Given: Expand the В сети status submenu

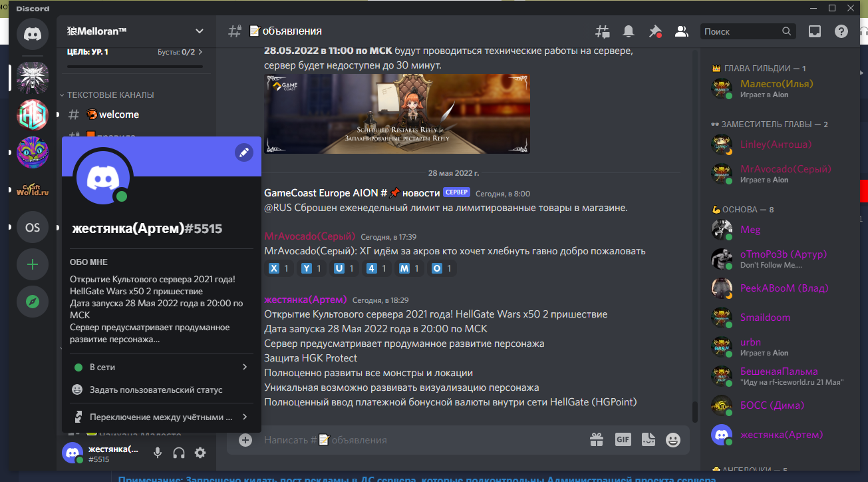Looking at the screenshot, I should point(161,367).
